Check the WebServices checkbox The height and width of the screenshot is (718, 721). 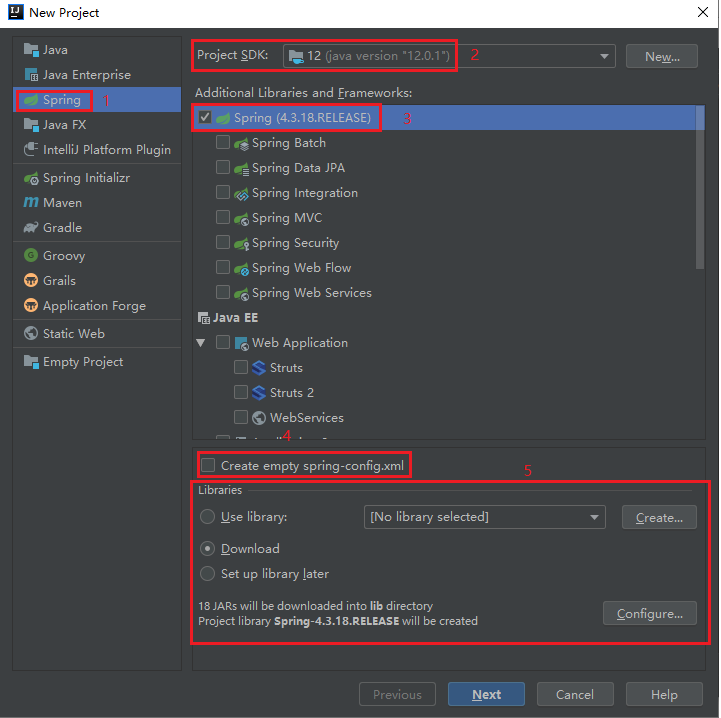pos(241,417)
